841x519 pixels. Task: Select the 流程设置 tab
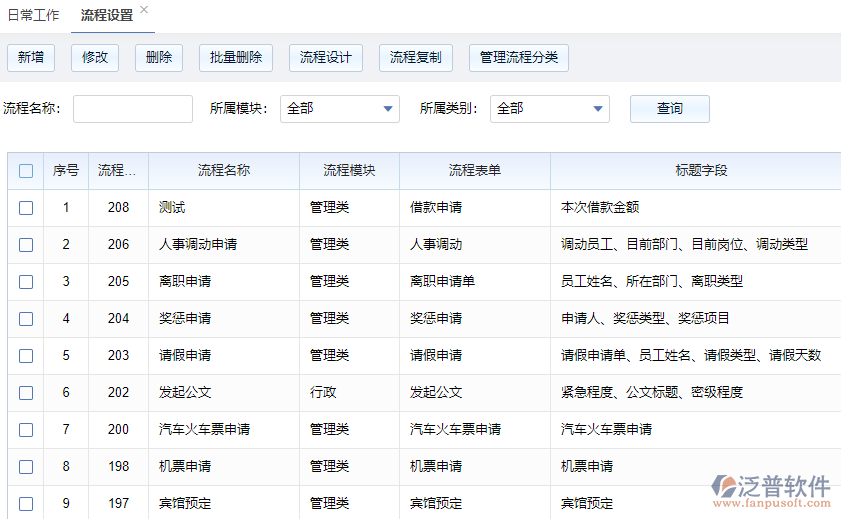[107, 16]
